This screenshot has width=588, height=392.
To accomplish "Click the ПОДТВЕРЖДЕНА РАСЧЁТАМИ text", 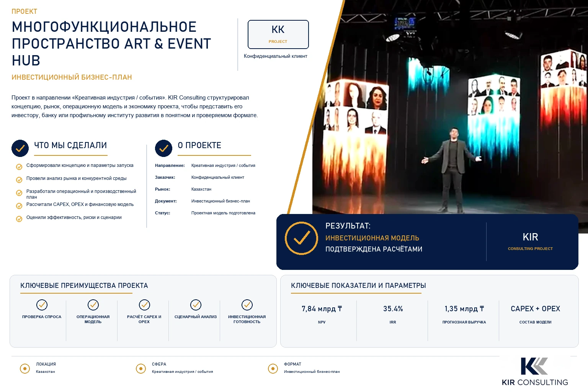I will click(374, 249).
